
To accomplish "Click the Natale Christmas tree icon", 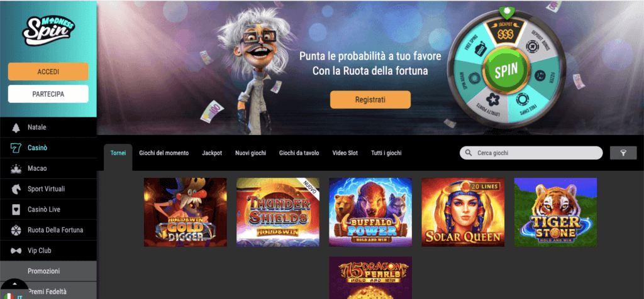I will (x=16, y=128).
